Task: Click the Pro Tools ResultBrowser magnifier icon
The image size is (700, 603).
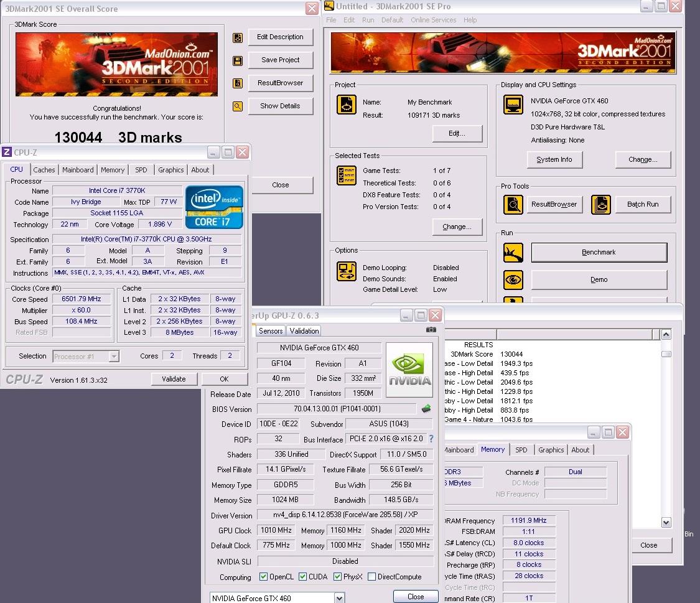Action: click(x=513, y=205)
